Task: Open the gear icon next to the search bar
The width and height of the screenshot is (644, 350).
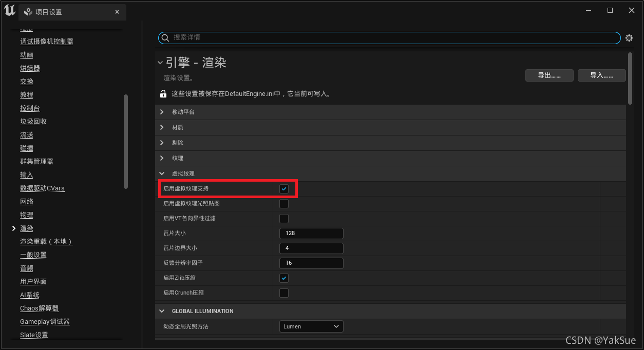Action: pos(629,37)
